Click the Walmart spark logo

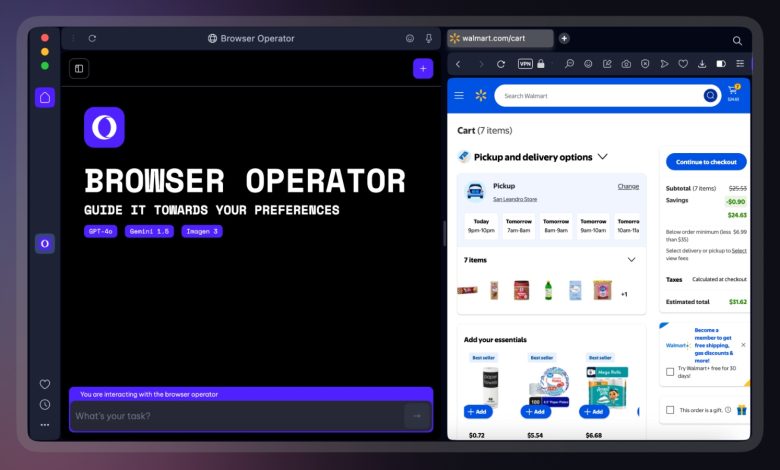[481, 95]
